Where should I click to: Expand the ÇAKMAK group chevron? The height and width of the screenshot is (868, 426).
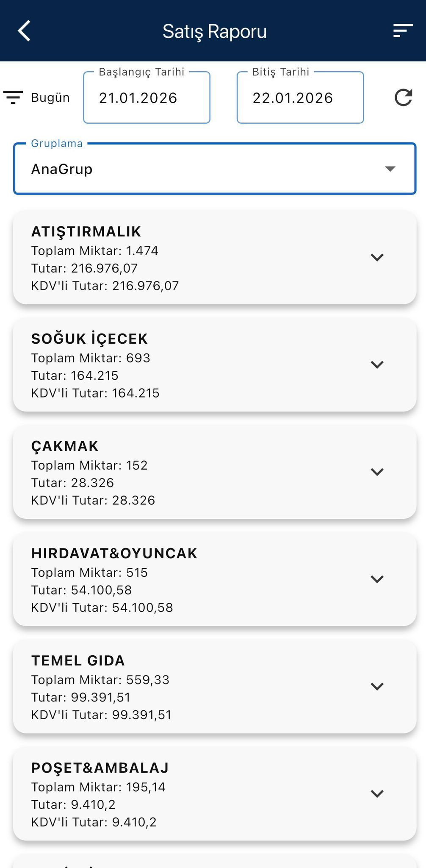point(377,472)
